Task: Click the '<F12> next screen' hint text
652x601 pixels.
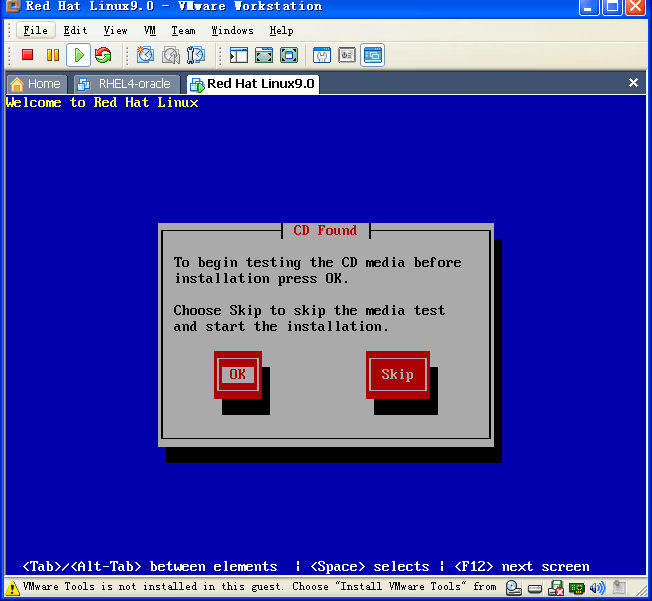Action: 522,566
